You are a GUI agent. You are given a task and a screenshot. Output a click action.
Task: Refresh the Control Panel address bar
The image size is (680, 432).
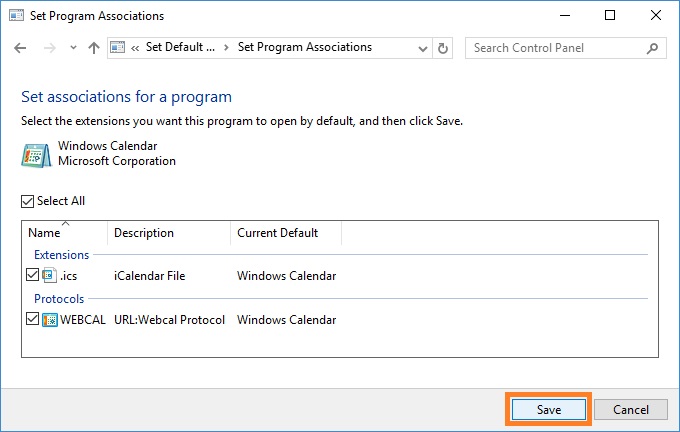coord(442,48)
